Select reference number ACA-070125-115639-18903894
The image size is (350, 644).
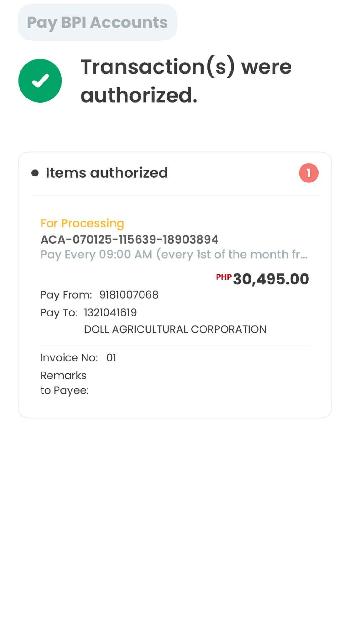click(x=129, y=239)
